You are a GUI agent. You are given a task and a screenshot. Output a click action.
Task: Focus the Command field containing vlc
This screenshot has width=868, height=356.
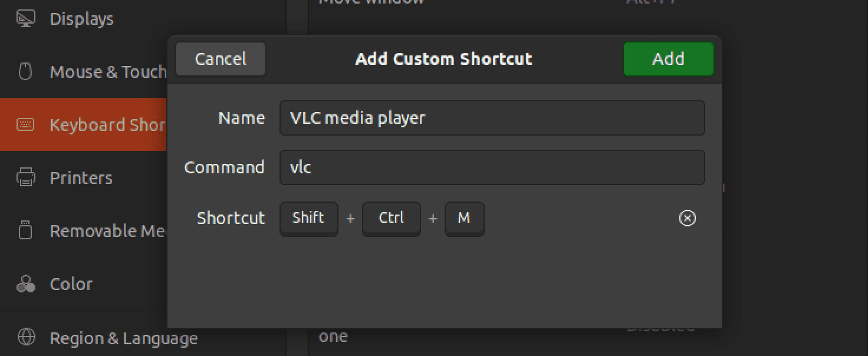pyautogui.click(x=492, y=167)
